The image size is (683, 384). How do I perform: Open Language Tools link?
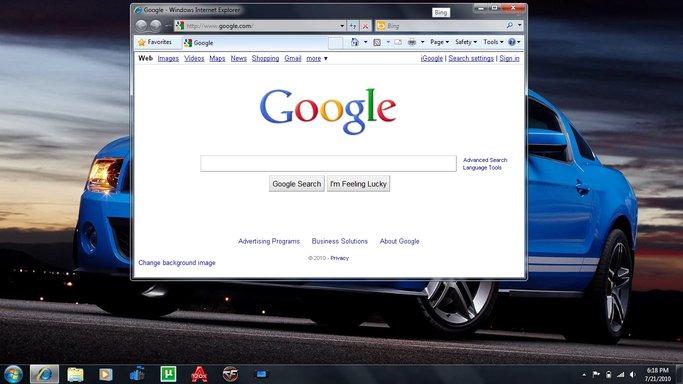coord(482,168)
